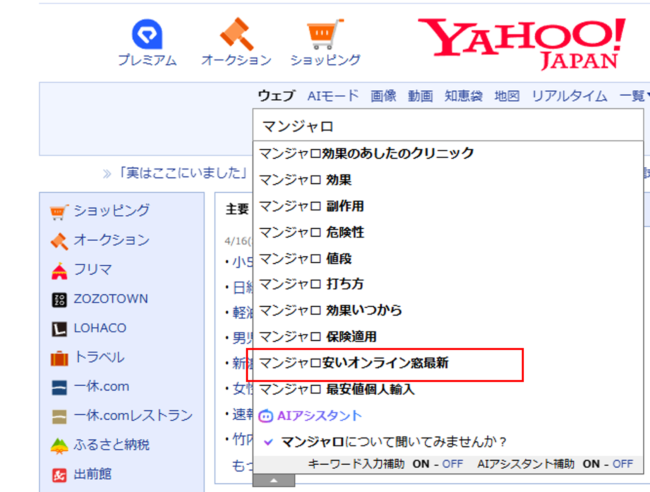The width and height of the screenshot is (650, 492).
Task: Turn AIアシスタント補助 OFF
Action: pos(623,464)
